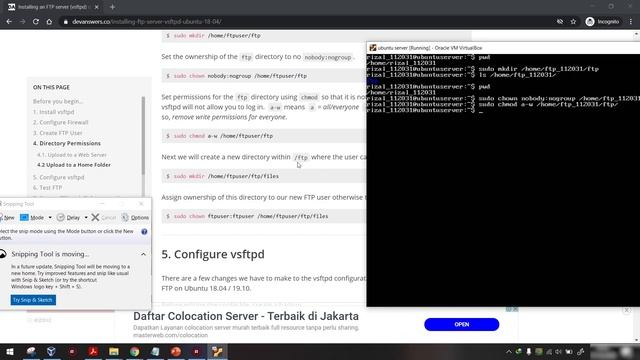Open 4.1 Upload to a Web Server
Screen dimensions: 640x360
[72, 155]
